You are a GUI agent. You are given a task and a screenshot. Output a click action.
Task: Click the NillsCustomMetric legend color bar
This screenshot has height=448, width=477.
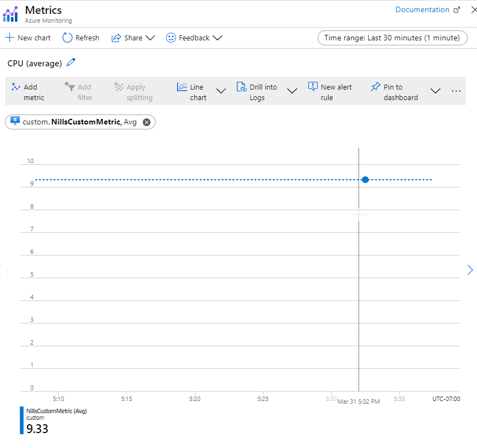click(x=22, y=420)
